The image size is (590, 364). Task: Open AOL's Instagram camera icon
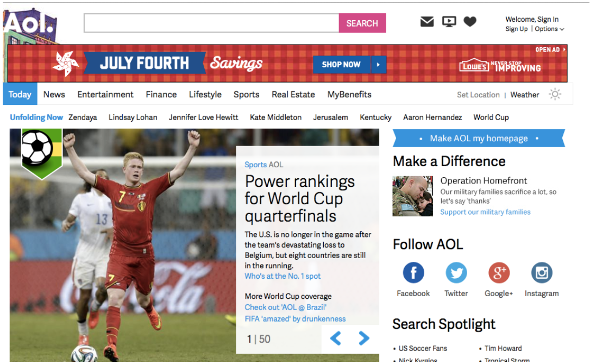542,273
